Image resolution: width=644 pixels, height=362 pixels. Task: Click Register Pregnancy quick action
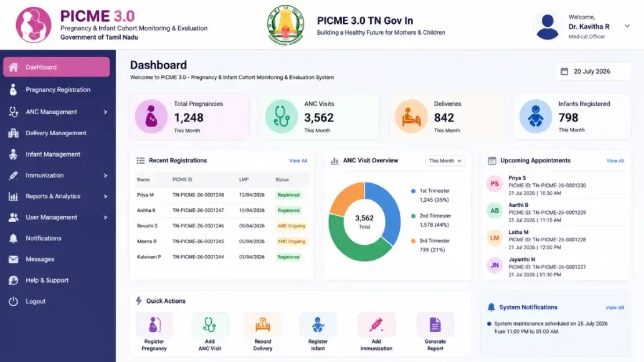(x=154, y=332)
